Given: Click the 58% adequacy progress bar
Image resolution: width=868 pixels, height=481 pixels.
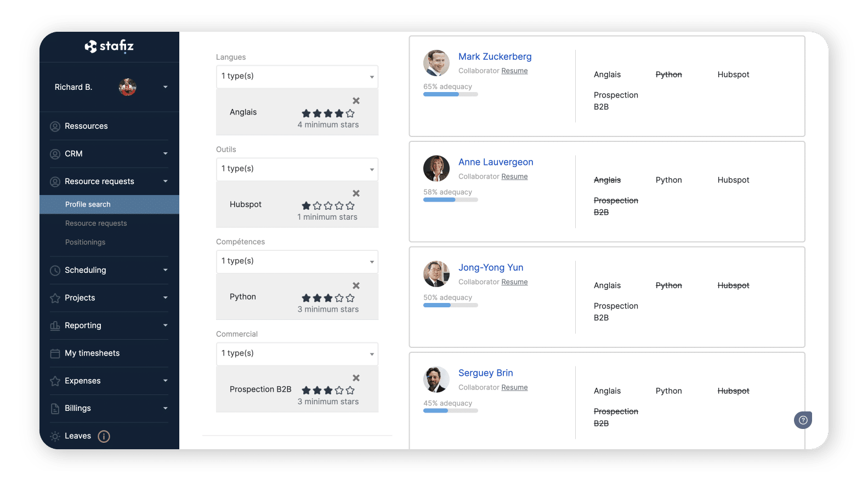Looking at the screenshot, I should pyautogui.click(x=451, y=200).
